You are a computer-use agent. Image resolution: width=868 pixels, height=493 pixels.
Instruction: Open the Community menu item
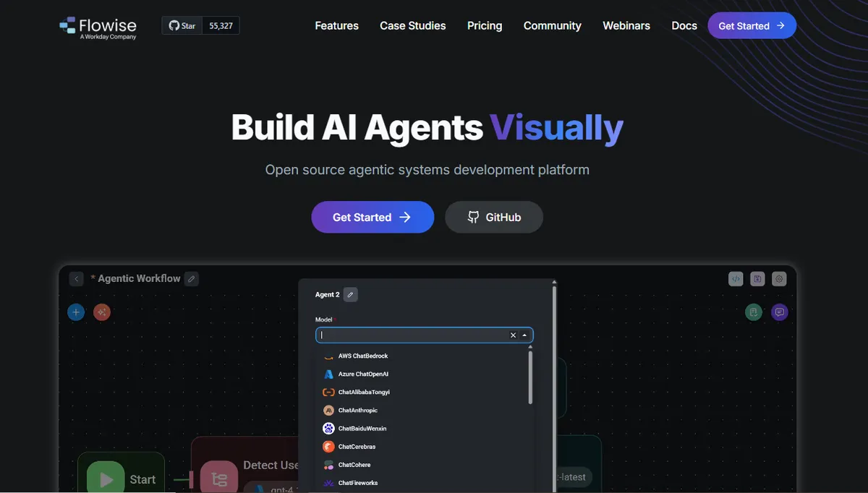(553, 26)
